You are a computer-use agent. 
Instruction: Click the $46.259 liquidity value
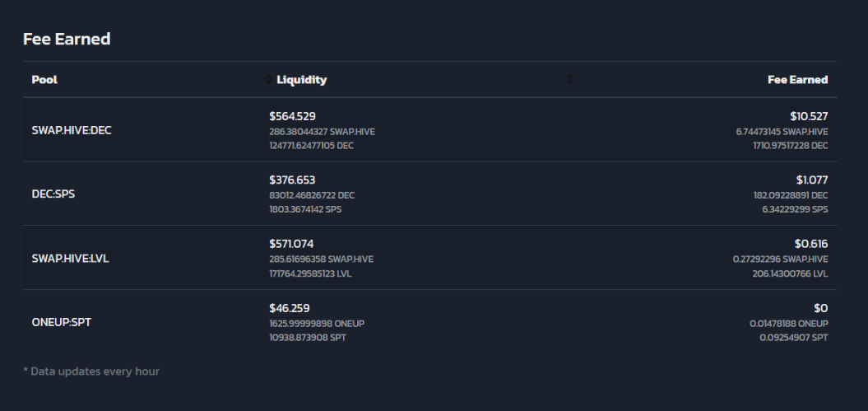click(290, 308)
